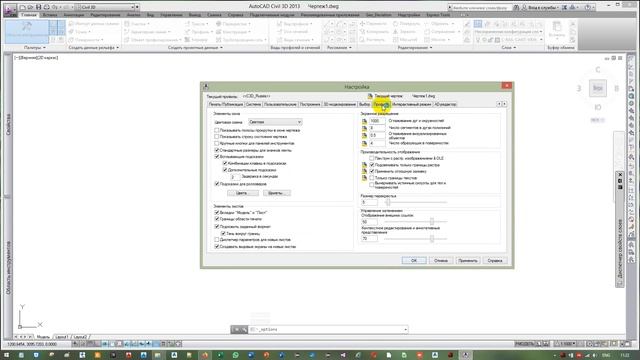Image resolution: width=640 pixels, height=360 pixels.
Task: Click the Перенести move tool in ribbon
Action: 373,24
